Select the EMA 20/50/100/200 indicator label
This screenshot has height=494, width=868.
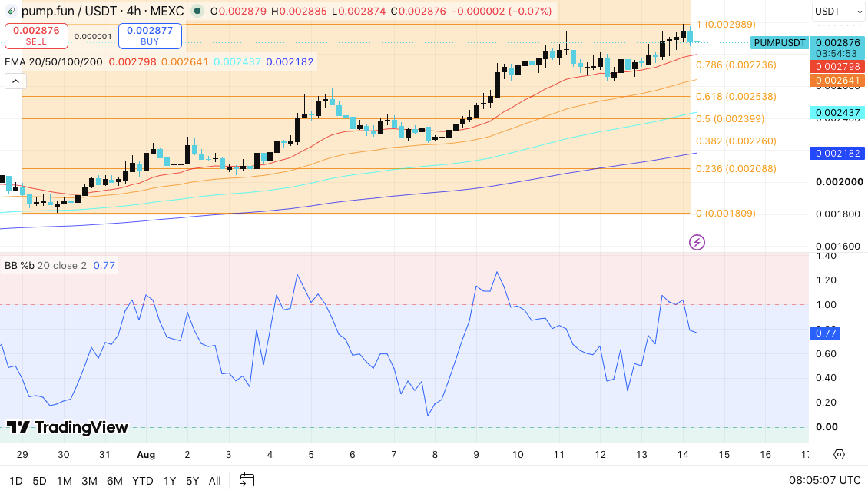click(54, 62)
